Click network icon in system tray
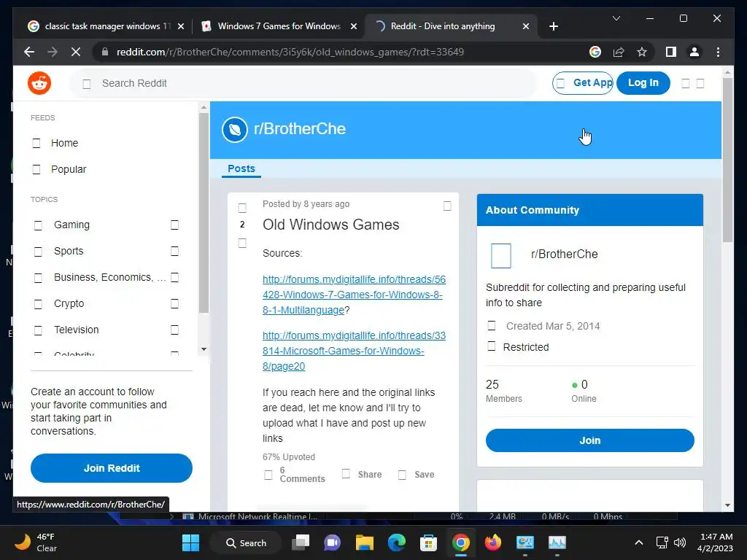Viewport: 747px width, 560px height. click(x=662, y=542)
